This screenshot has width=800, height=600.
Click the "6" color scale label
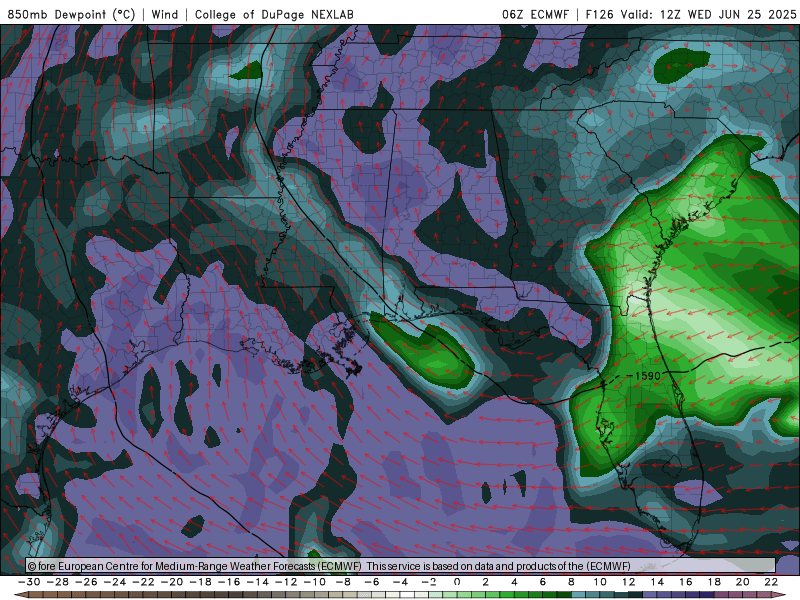click(x=543, y=582)
